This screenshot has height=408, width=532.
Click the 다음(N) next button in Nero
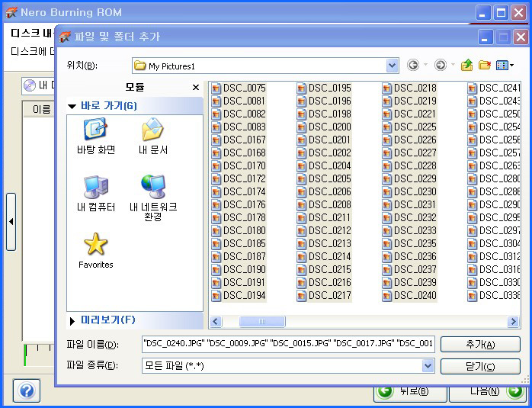pyautogui.click(x=488, y=393)
